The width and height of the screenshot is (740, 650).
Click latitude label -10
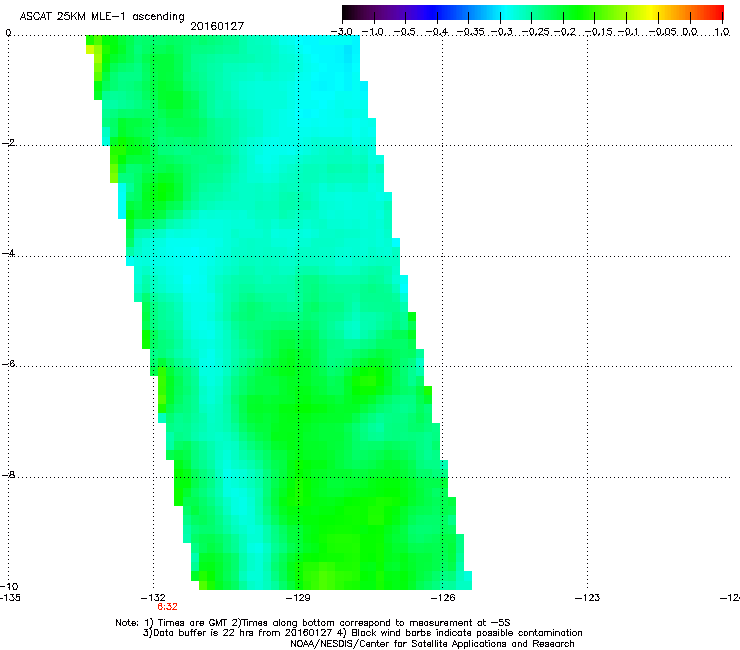click(9, 586)
